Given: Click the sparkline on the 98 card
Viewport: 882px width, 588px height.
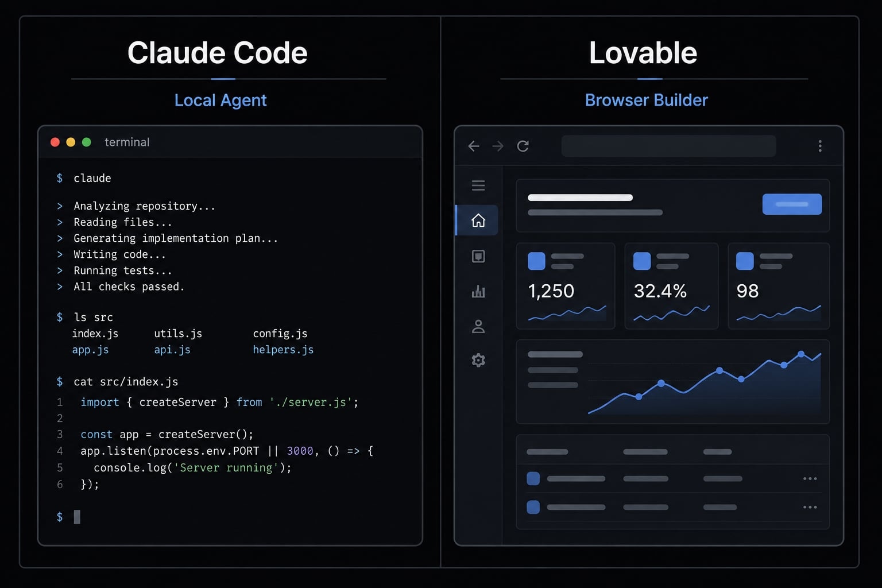Looking at the screenshot, I should 779,314.
